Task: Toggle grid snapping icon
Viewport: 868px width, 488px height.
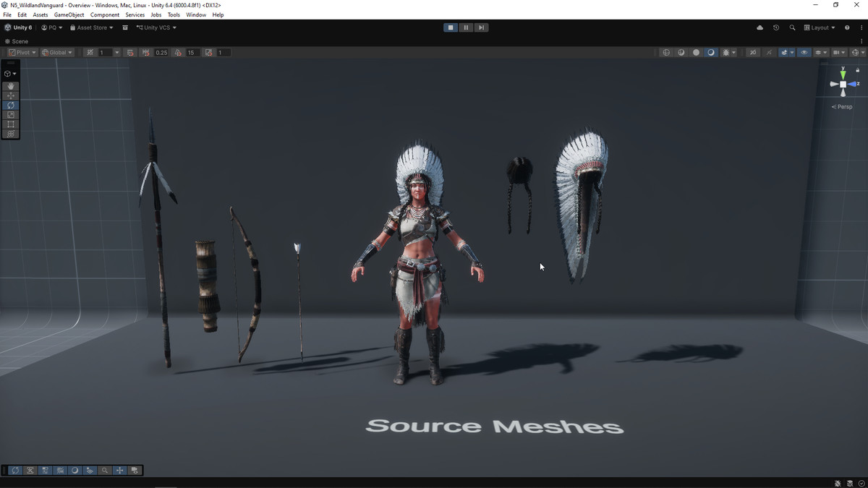Action: (90, 53)
